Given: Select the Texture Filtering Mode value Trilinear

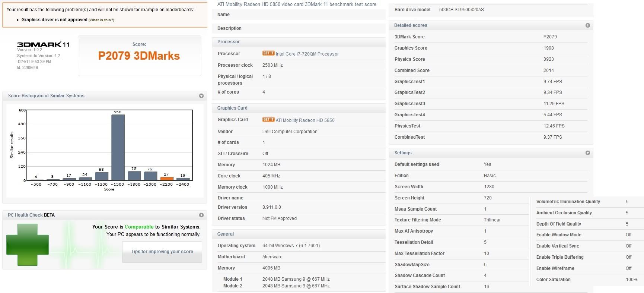Looking at the screenshot, I should pos(492,220).
